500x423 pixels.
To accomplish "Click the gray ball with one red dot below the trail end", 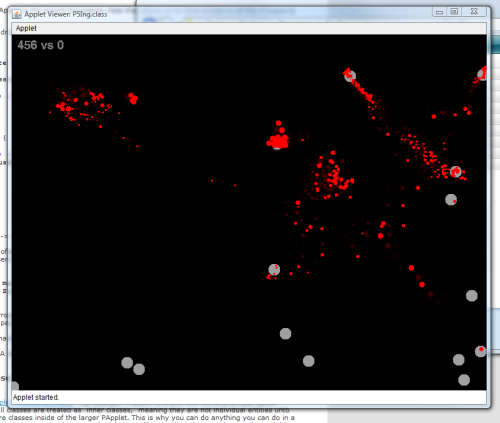I will [x=451, y=200].
